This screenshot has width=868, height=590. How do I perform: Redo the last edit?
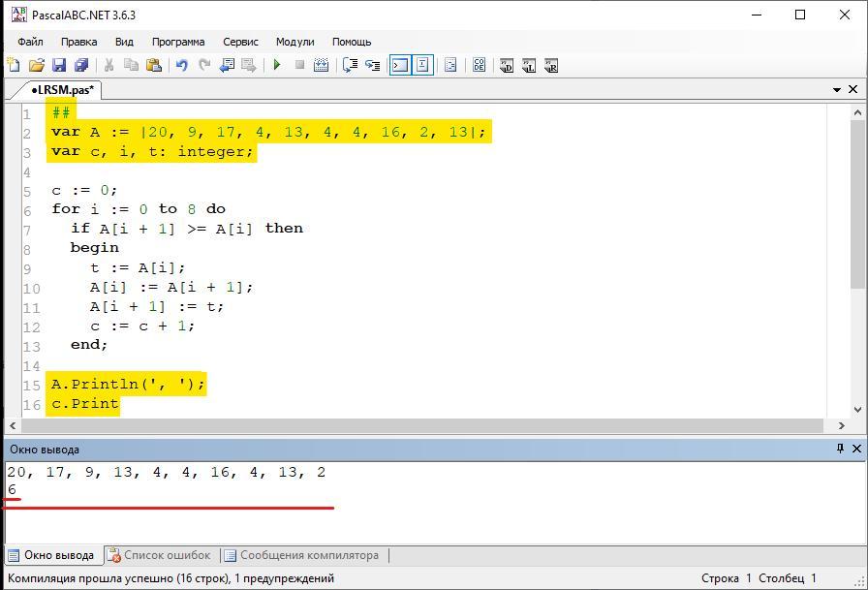point(204,65)
